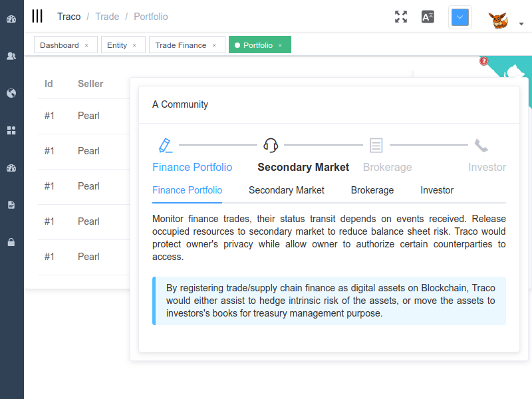The width and height of the screenshot is (532, 399).
Task: Close the Trade Finance tab
Action: tap(214, 45)
